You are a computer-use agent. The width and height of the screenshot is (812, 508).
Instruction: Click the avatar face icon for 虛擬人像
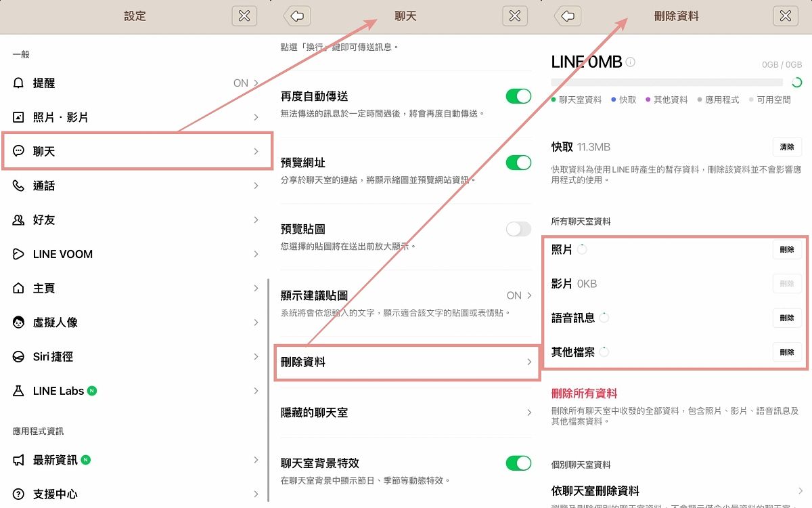[x=18, y=322]
